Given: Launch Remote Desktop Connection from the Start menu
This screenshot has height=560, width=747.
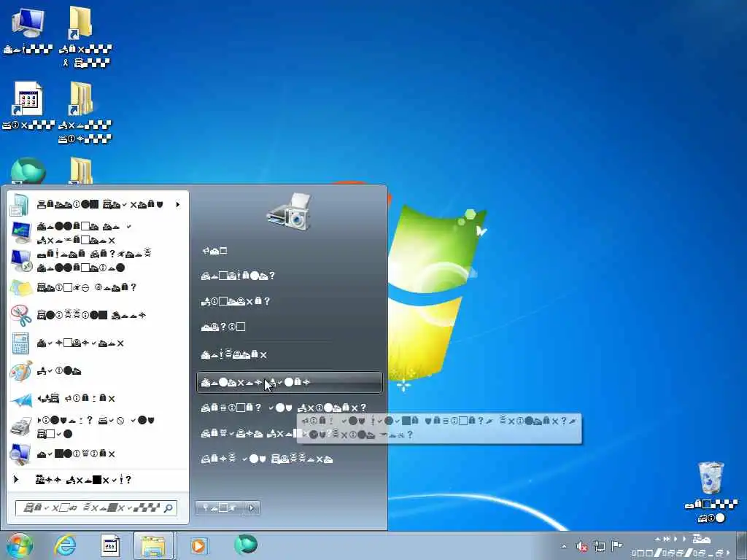Looking at the screenshot, I should click(x=98, y=260).
